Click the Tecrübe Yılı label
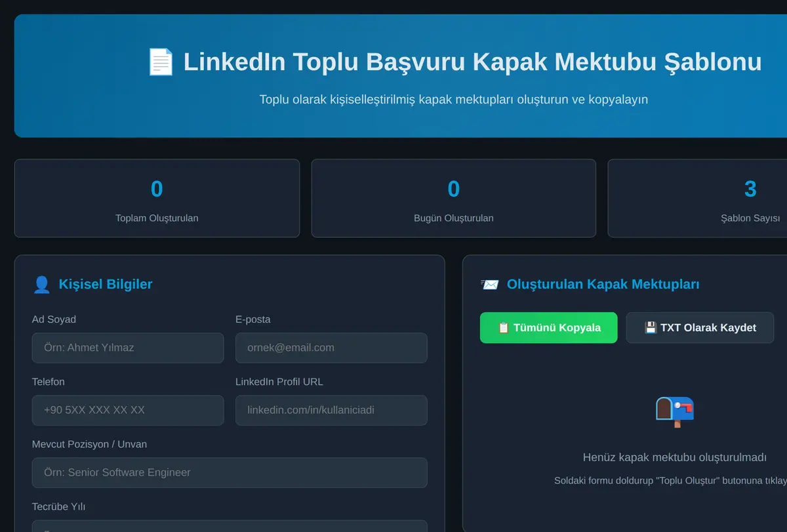787x532 pixels. point(59,506)
